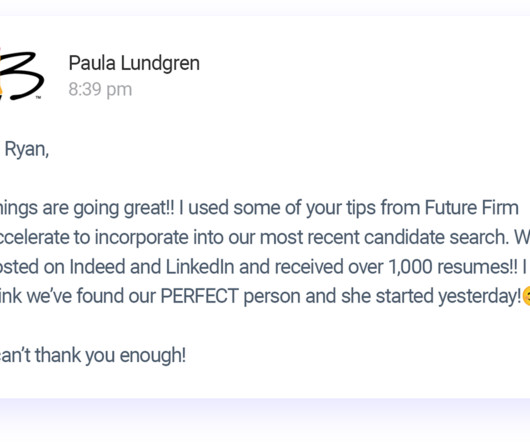Click Paula Lundgren's avatar logo
This screenshot has height=442, width=530.
click(x=21, y=75)
